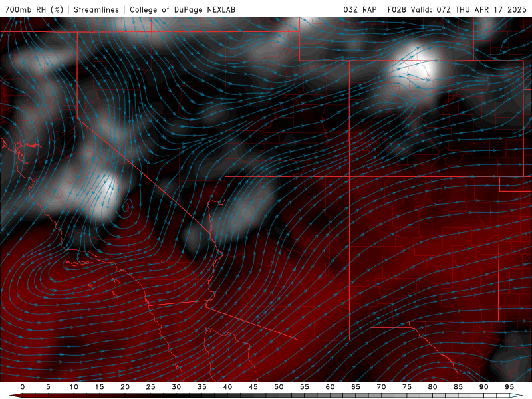Click the "70" colorbar scale label
Screen dimensions: 532x399
[381, 387]
